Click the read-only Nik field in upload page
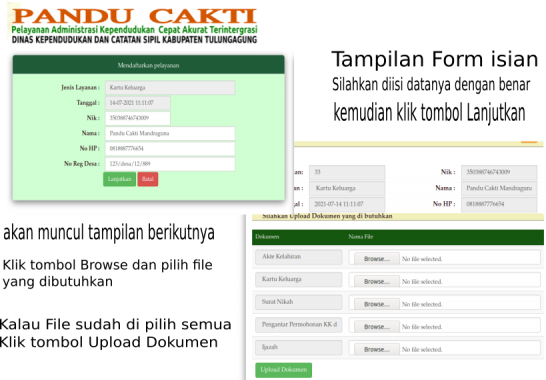This screenshot has height=380, width=546. (499, 172)
